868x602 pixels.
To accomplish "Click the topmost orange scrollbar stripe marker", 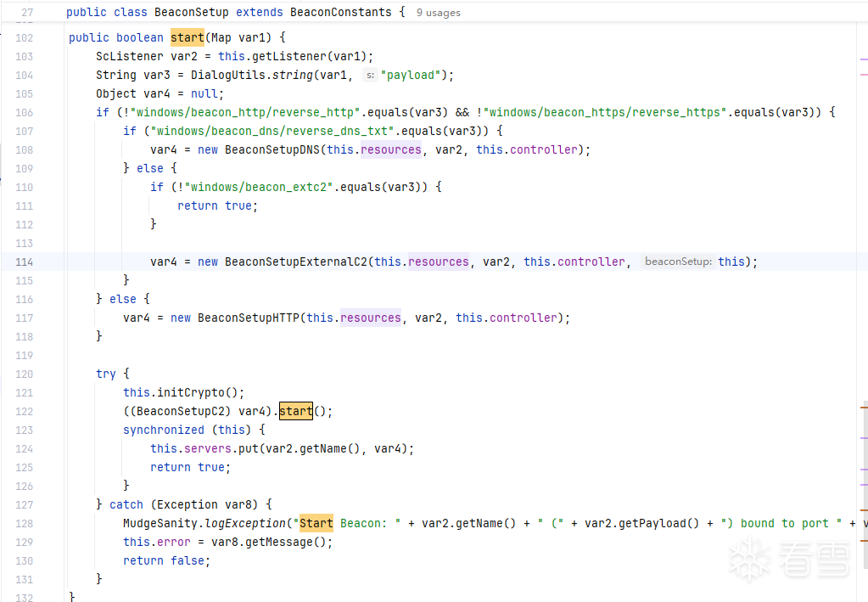I will tap(864, 409).
